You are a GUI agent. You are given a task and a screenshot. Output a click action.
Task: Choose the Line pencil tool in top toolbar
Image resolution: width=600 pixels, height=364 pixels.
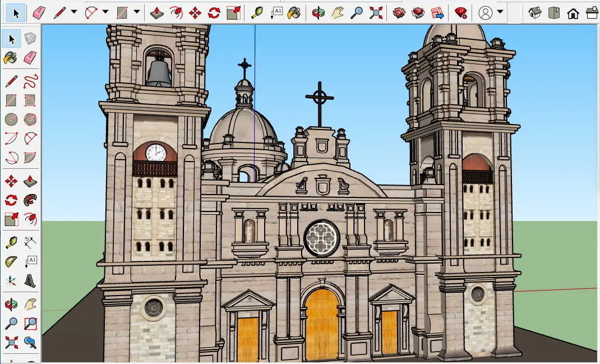59,13
